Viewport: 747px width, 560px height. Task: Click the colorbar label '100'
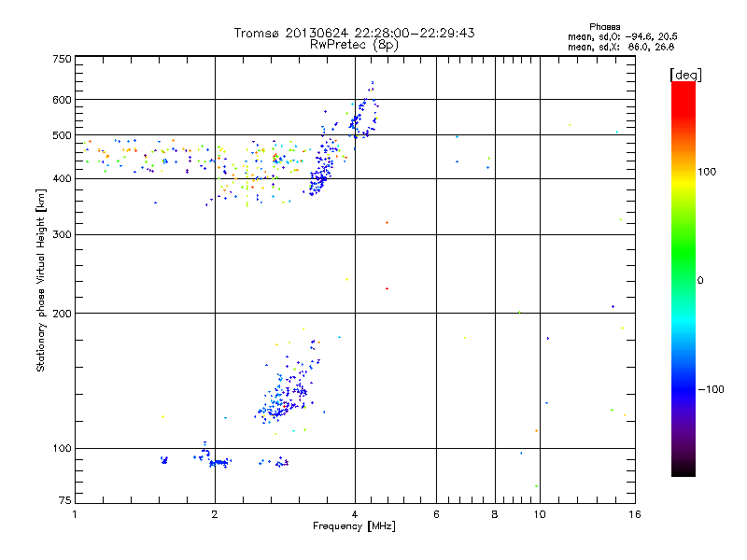click(707, 172)
